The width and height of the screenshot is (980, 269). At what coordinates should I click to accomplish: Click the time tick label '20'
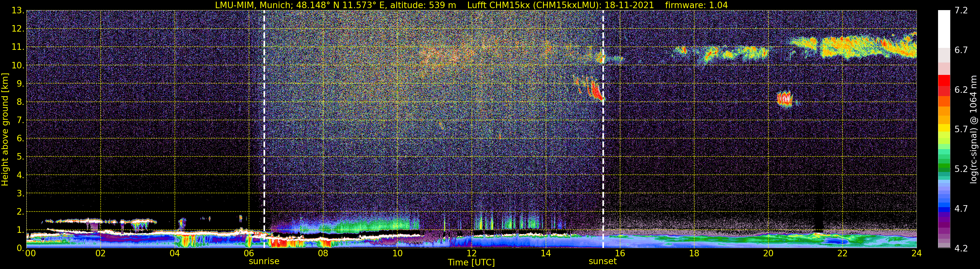click(768, 253)
